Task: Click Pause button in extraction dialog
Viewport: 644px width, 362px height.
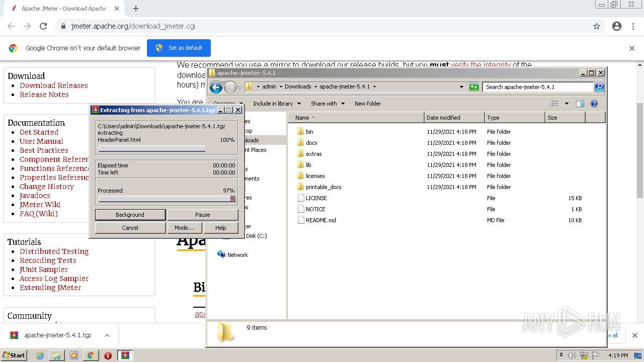Action: [202, 215]
